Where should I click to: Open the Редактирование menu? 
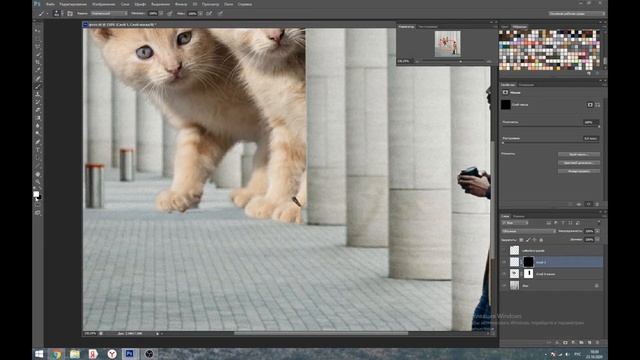73,4
